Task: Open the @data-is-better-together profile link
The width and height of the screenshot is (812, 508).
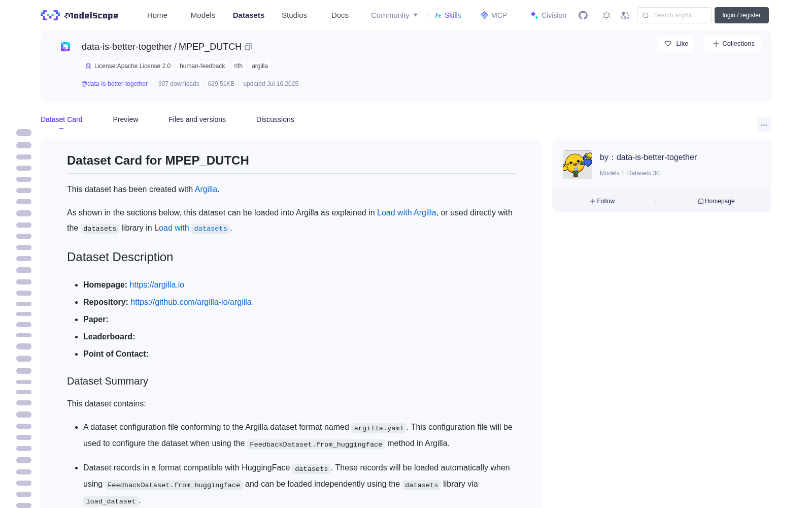Action: 114,84
